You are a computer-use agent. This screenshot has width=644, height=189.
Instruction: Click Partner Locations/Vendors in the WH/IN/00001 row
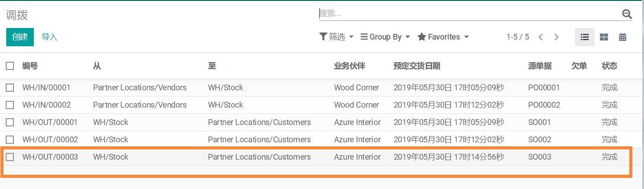coord(140,88)
